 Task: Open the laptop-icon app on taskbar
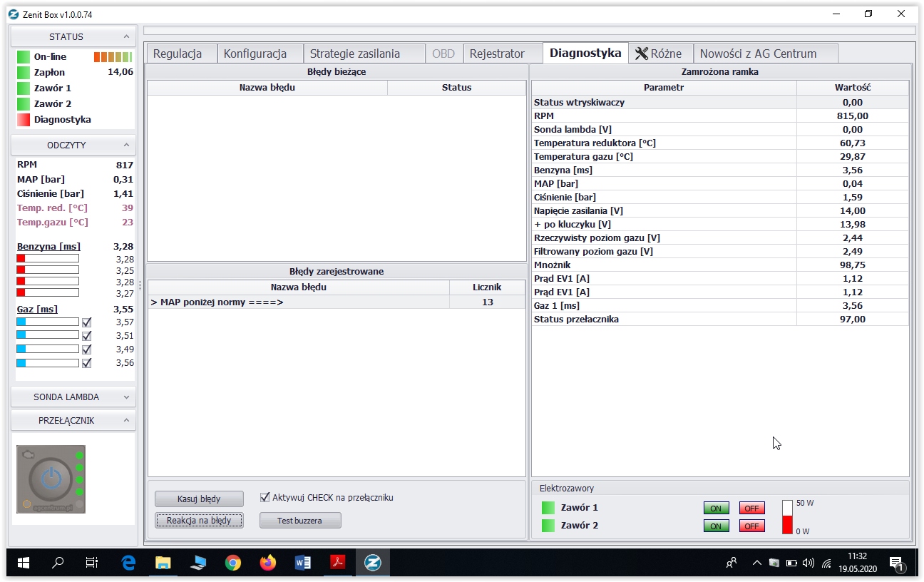[x=198, y=563]
